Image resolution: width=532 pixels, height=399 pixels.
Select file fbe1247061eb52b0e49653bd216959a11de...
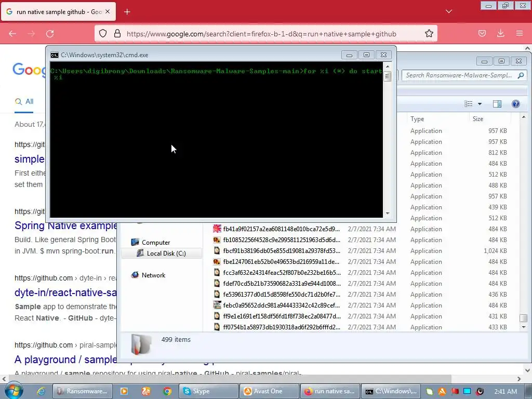(281, 262)
